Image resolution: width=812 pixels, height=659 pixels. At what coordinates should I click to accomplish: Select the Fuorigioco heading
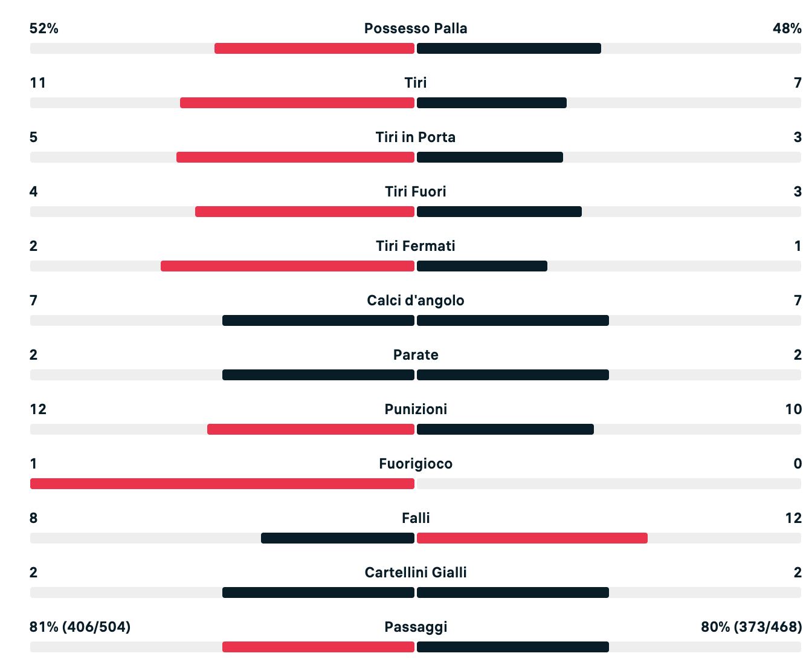point(416,464)
